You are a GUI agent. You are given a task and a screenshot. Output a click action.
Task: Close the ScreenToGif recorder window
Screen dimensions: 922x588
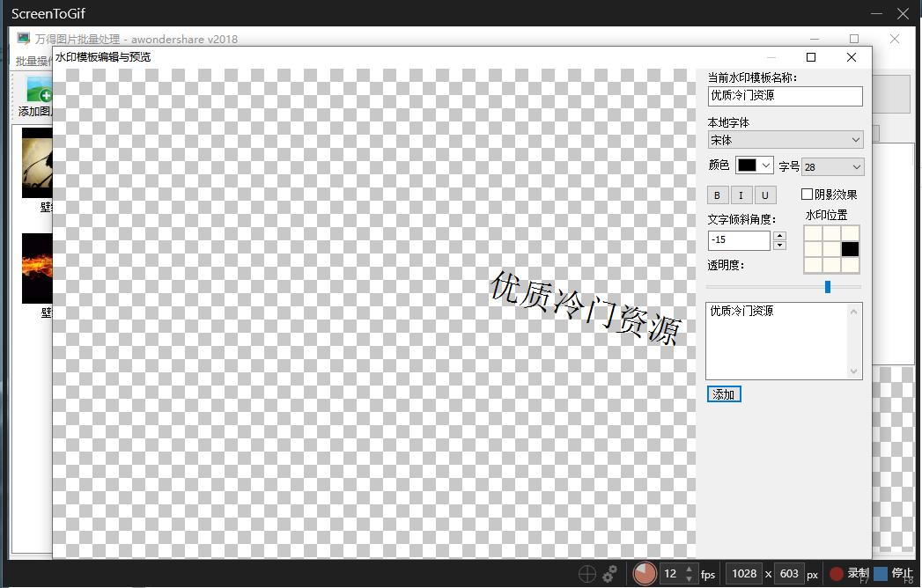point(903,13)
